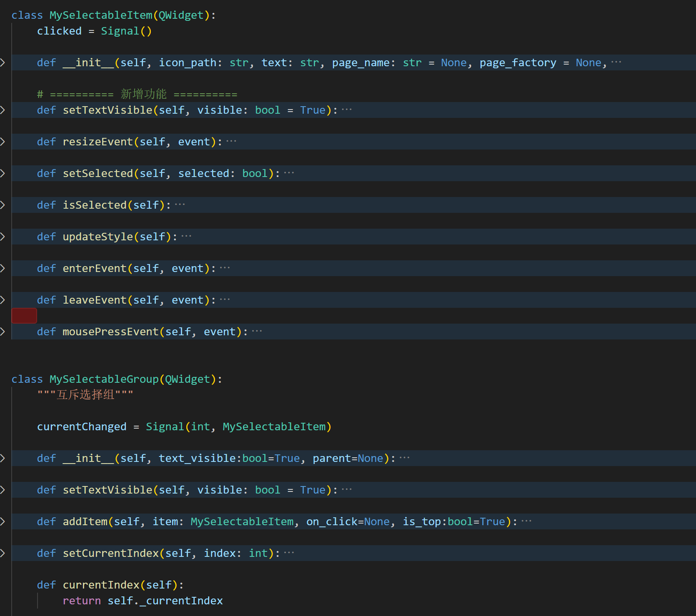Click the currentIndex method name
Viewport: 696px width, 616px height.
pyautogui.click(x=101, y=585)
